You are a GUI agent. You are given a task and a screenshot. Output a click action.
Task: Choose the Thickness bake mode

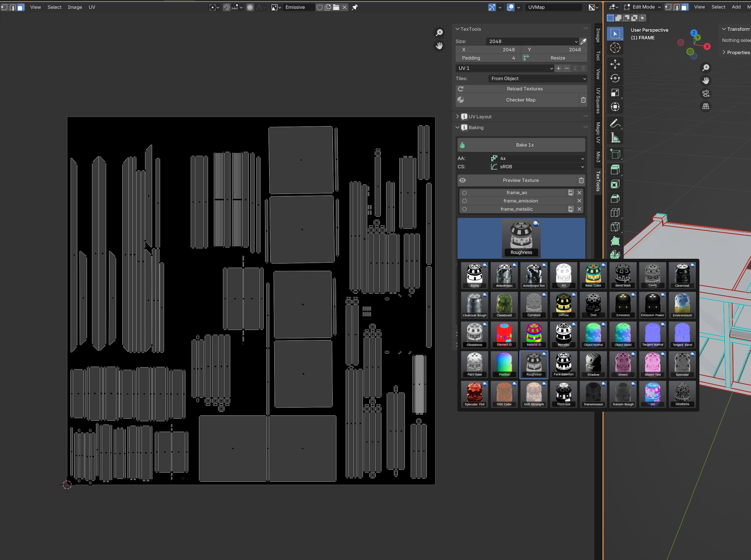point(564,394)
